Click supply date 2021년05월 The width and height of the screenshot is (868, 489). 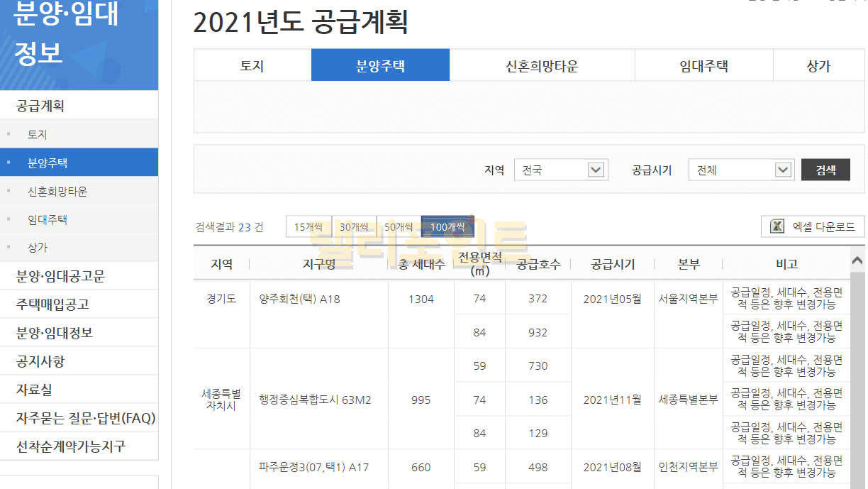(x=613, y=299)
